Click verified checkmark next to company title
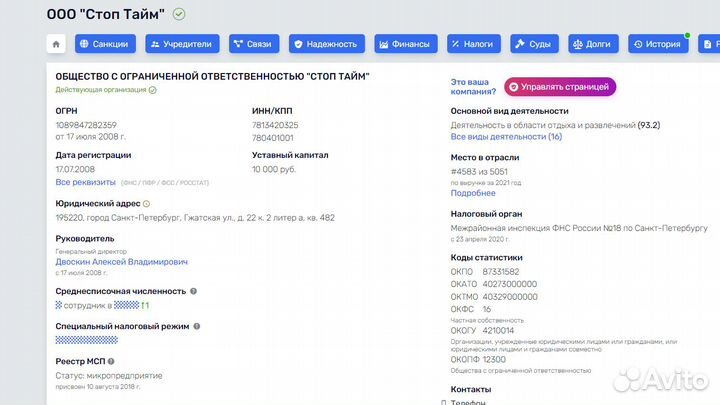Image resolution: width=720 pixels, height=405 pixels. [179, 14]
